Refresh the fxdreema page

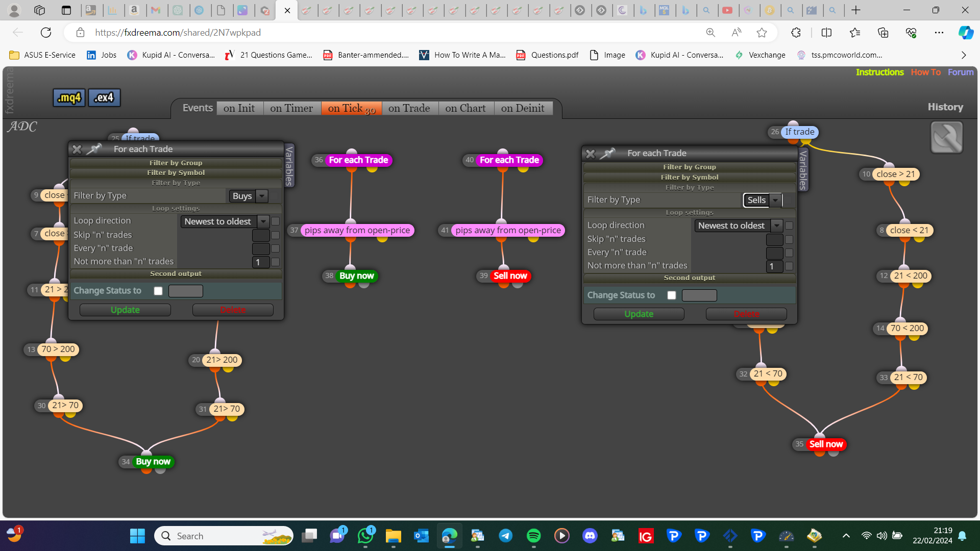46,33
